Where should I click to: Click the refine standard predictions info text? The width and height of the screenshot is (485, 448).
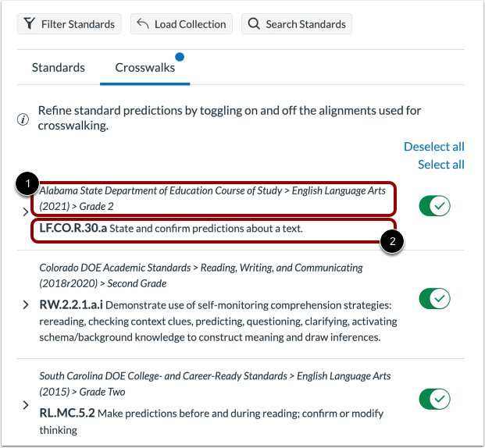pyautogui.click(x=229, y=118)
